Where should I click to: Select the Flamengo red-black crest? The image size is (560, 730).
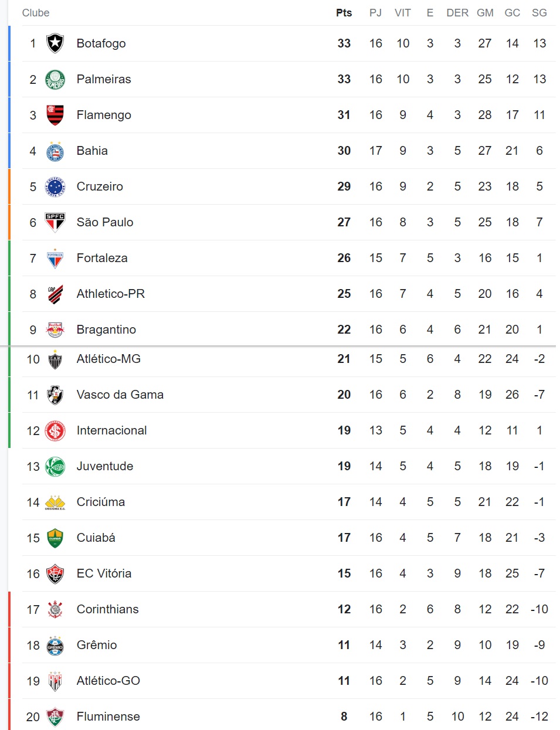click(55, 115)
